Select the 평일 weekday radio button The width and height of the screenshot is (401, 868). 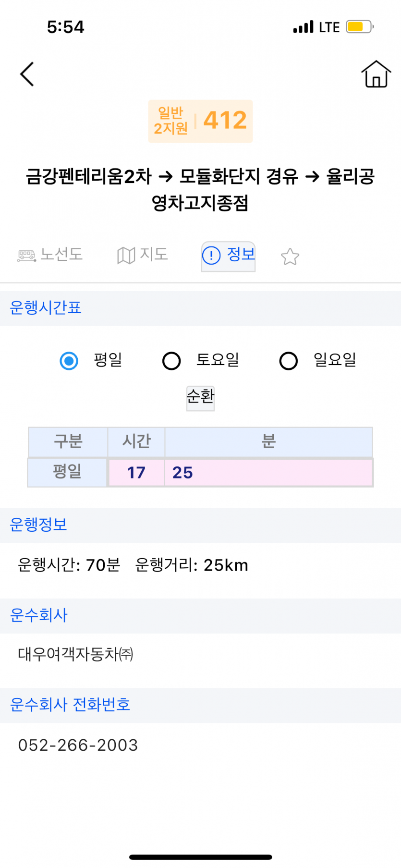click(69, 361)
